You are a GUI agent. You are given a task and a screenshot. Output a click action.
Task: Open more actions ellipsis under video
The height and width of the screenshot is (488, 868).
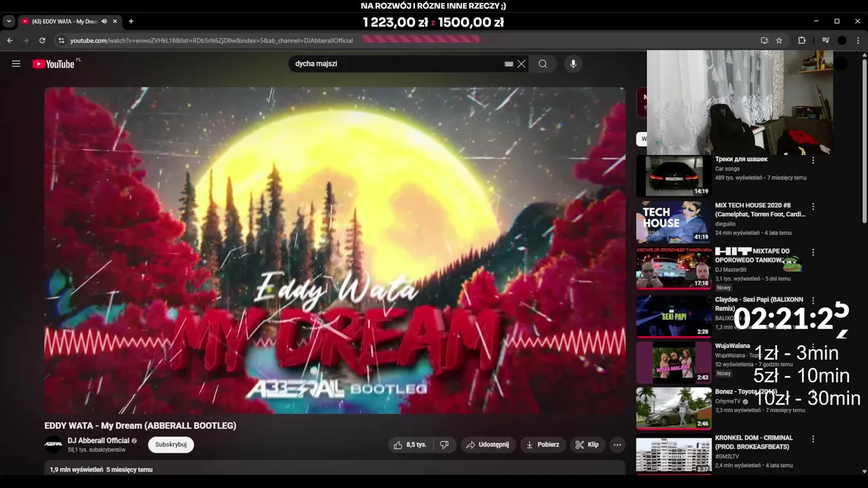click(x=617, y=445)
